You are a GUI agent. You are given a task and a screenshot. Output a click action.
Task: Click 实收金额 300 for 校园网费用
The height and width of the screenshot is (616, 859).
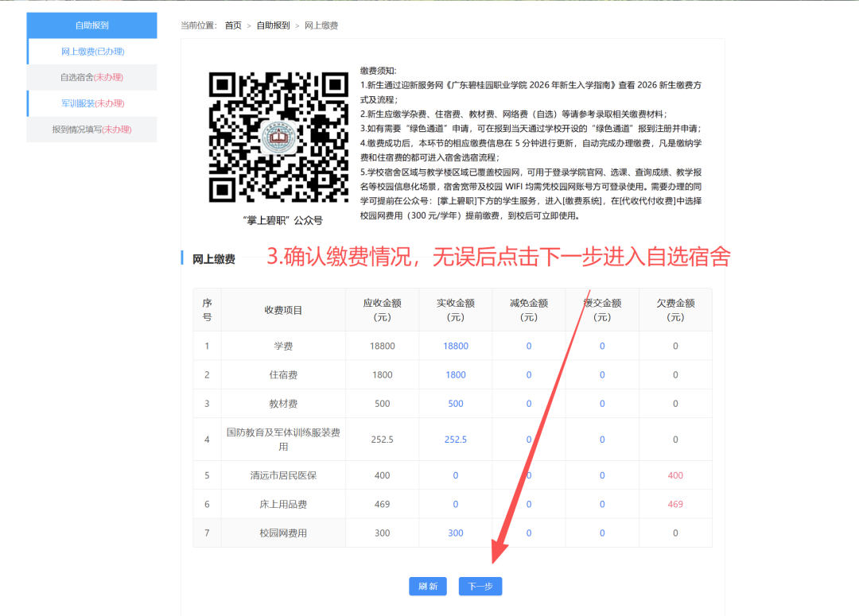coord(456,533)
